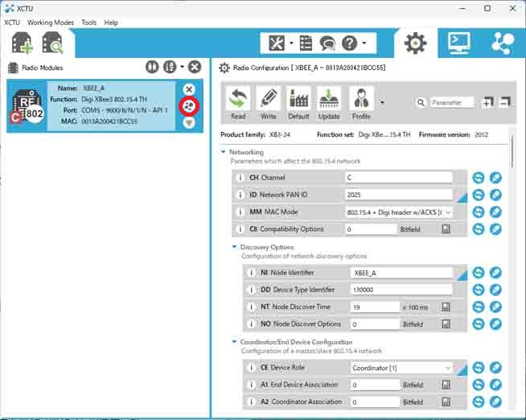
Task: Collapse Coordinator/End Device Configuration section
Action: point(235,342)
